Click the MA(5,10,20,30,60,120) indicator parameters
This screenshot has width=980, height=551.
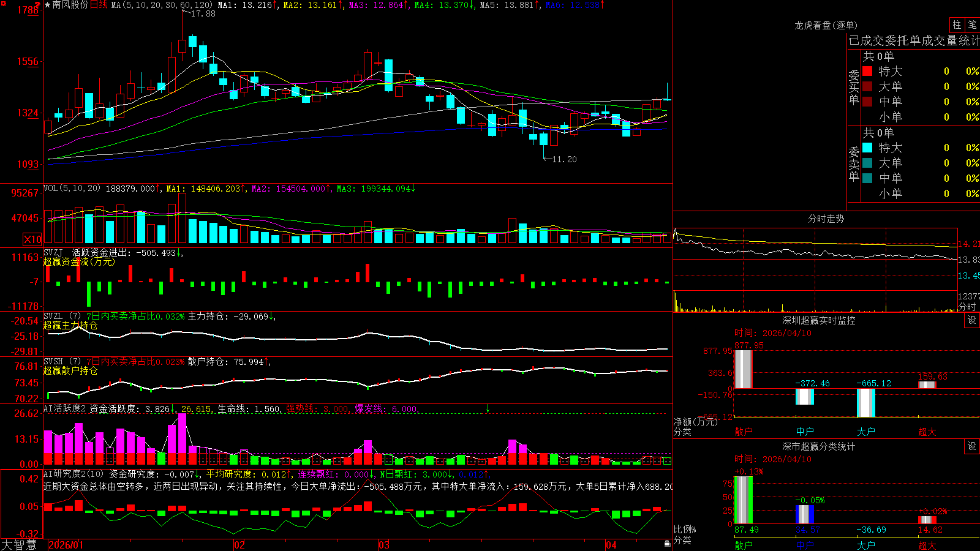pos(162,5)
